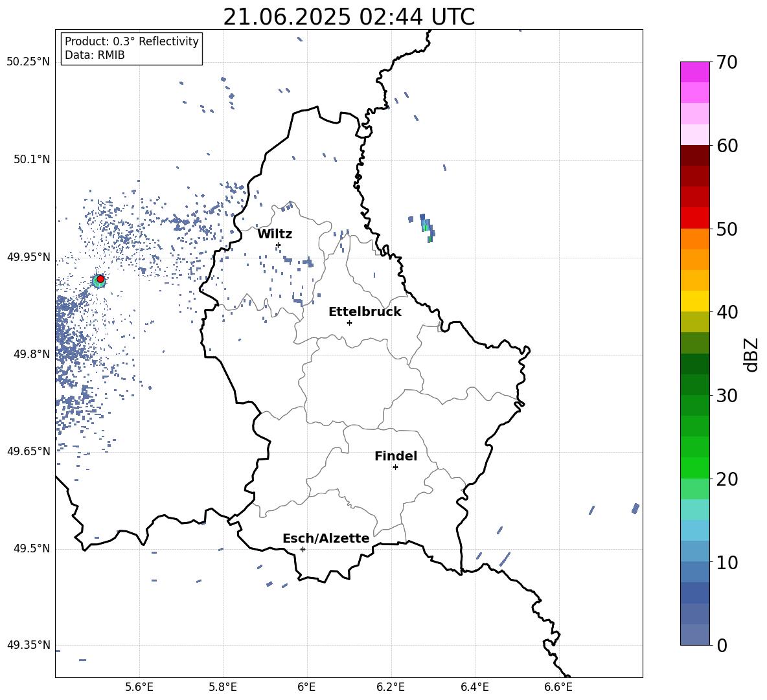Click the colorbar 50 tick label
The height and width of the screenshot is (700, 767).
tap(727, 229)
